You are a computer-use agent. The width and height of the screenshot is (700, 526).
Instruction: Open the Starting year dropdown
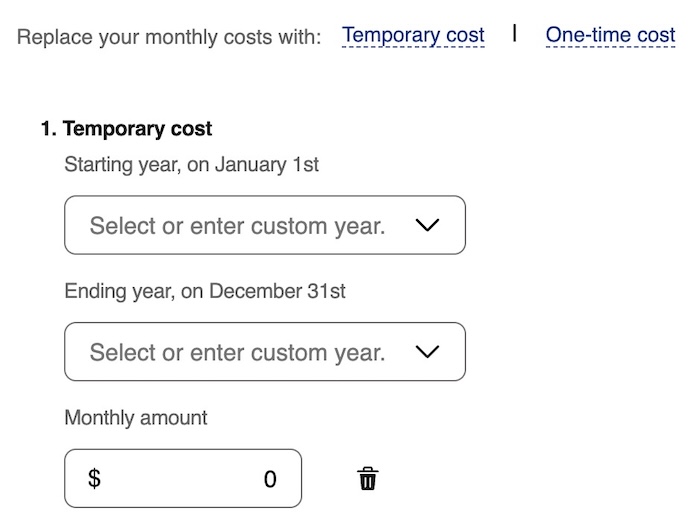coord(264,225)
